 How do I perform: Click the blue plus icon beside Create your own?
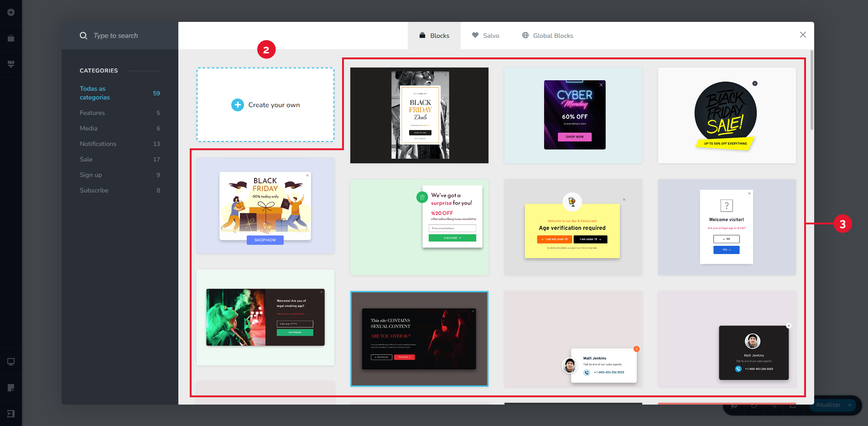[238, 105]
